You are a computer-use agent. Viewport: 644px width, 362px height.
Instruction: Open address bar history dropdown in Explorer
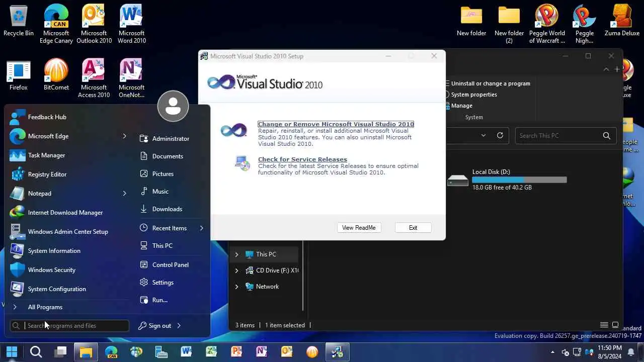(484, 135)
